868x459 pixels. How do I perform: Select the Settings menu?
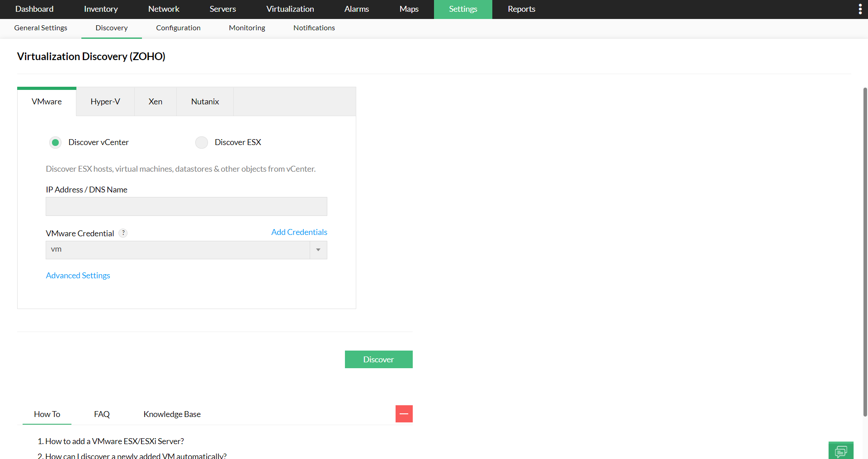pyautogui.click(x=463, y=9)
